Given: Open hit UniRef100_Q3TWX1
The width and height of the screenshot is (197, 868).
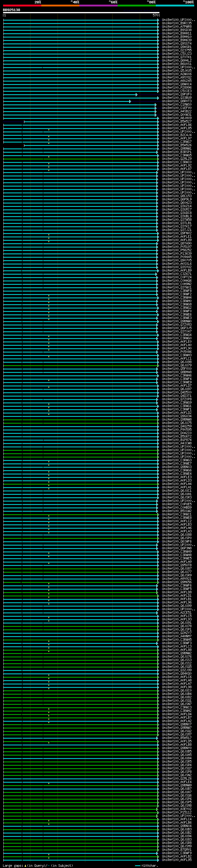Looking at the screenshot, I should (177, 287).
